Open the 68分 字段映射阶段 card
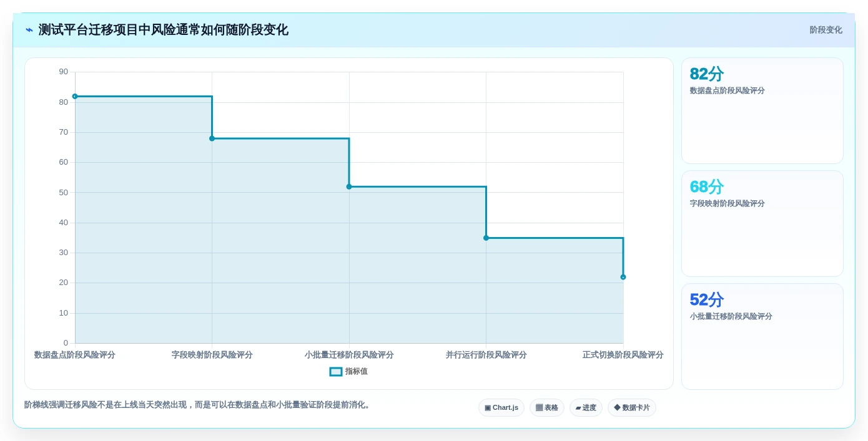The height and width of the screenshot is (441, 868). [762, 224]
